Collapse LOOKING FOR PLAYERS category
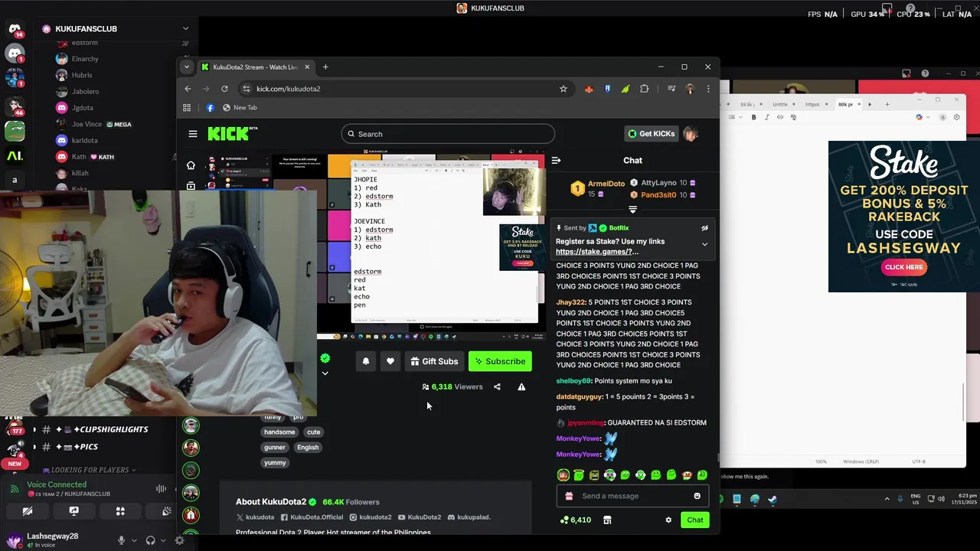 click(x=89, y=470)
